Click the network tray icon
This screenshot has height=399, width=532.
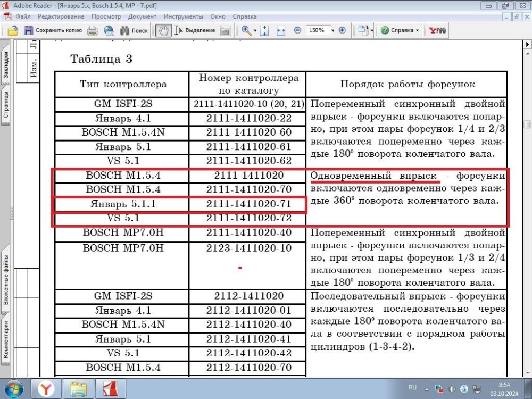click(477, 389)
